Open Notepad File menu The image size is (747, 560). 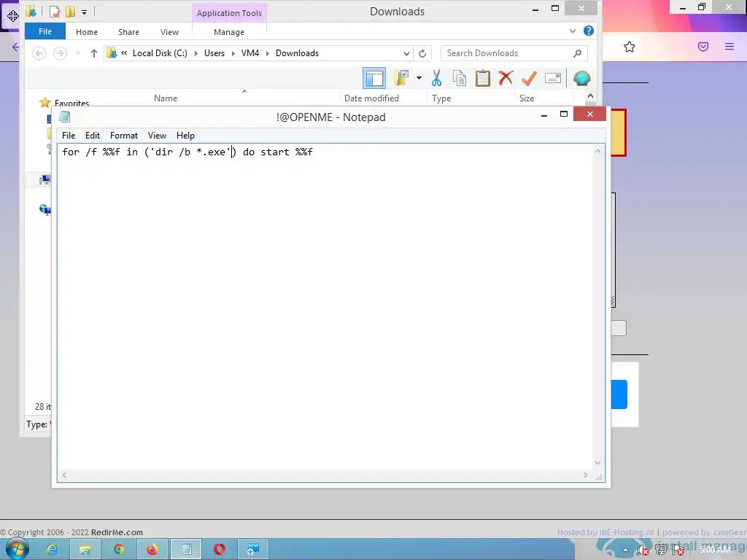click(69, 136)
